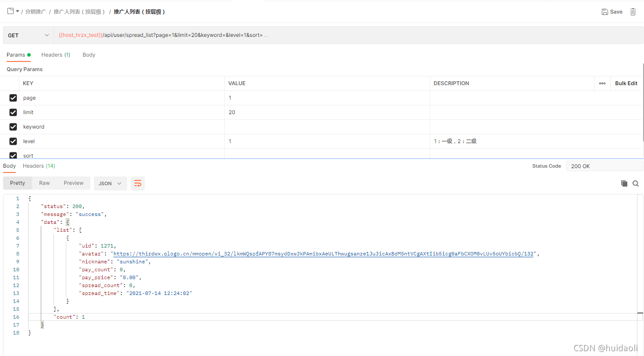Viewport: 644px width, 356px height.
Task: Open the response Body tab
Action: (9, 166)
